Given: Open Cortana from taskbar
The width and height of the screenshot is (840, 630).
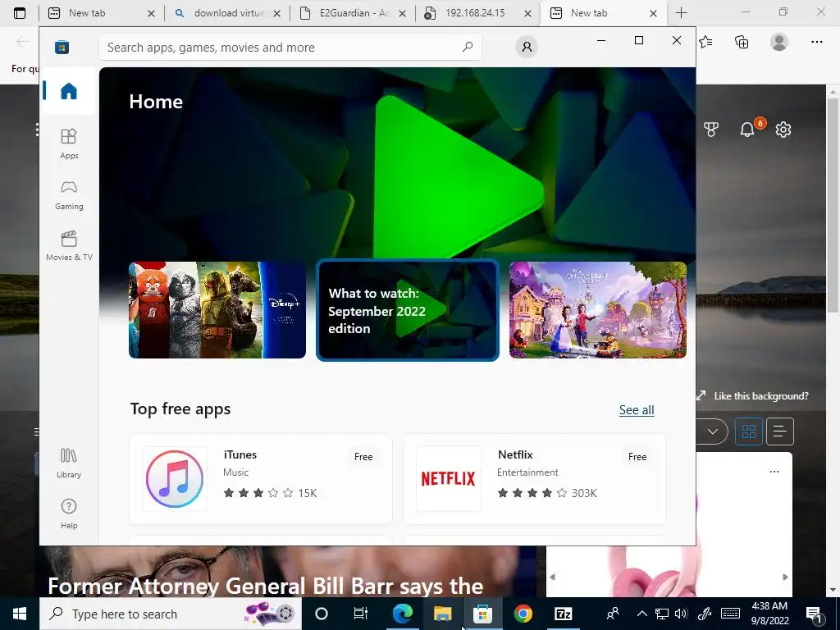Looking at the screenshot, I should [321, 614].
